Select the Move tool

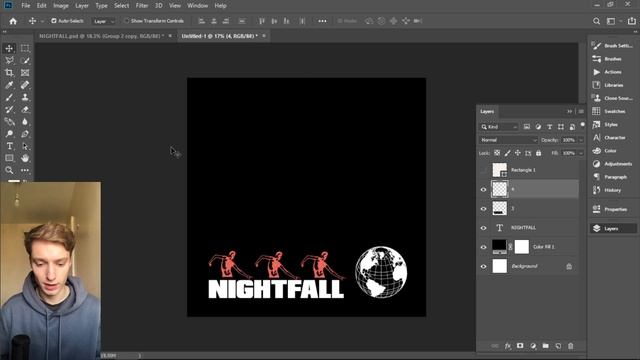[x=9, y=48]
